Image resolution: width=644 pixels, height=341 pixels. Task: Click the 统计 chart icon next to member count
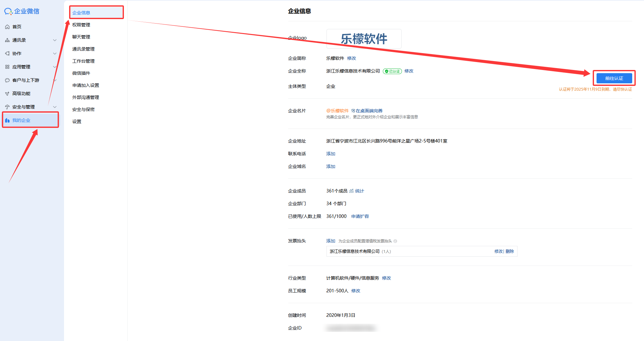point(351,191)
